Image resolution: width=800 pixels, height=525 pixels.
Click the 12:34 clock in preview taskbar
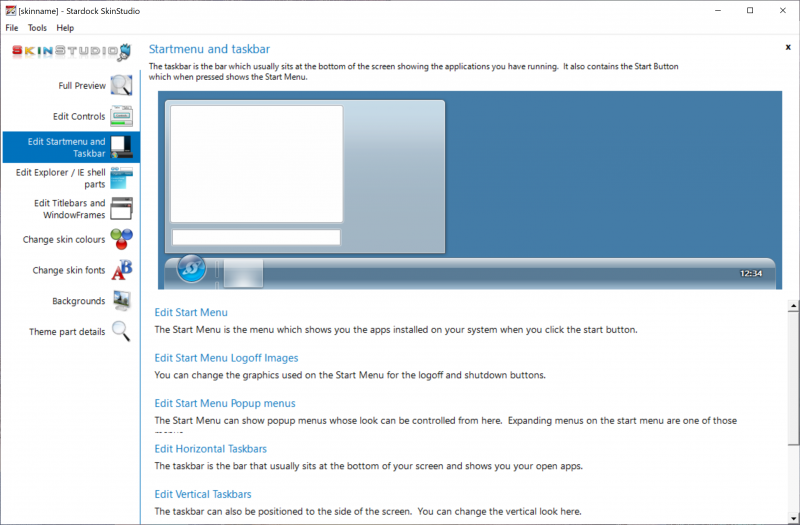click(x=751, y=273)
